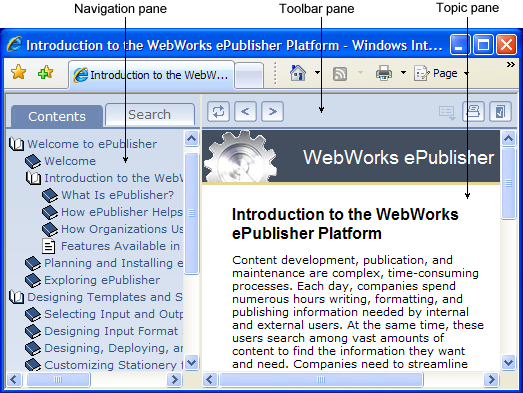Image resolution: width=523 pixels, height=393 pixels.
Task: Click navigation pane horizontal scroll thumb
Action: [58, 379]
